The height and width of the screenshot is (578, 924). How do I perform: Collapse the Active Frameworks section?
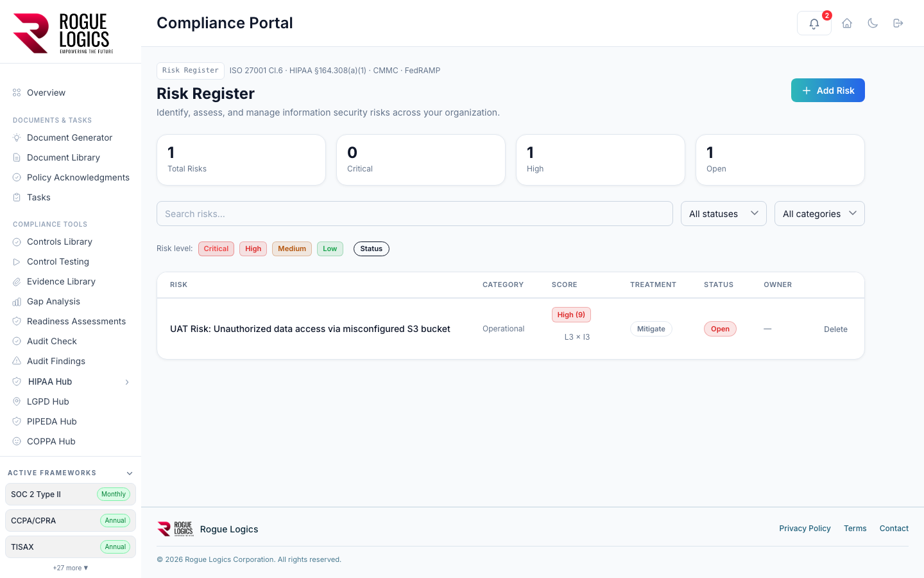click(x=130, y=473)
